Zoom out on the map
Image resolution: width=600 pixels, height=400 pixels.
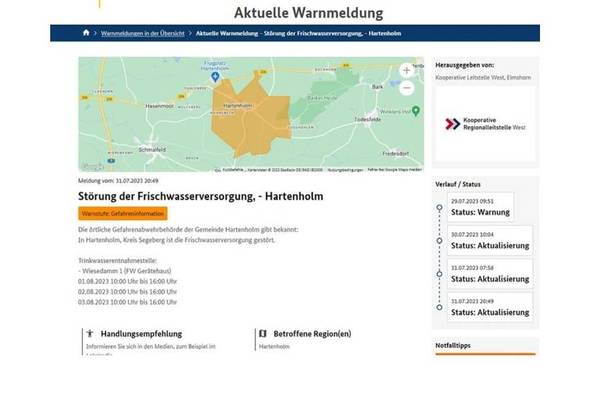tap(406, 88)
